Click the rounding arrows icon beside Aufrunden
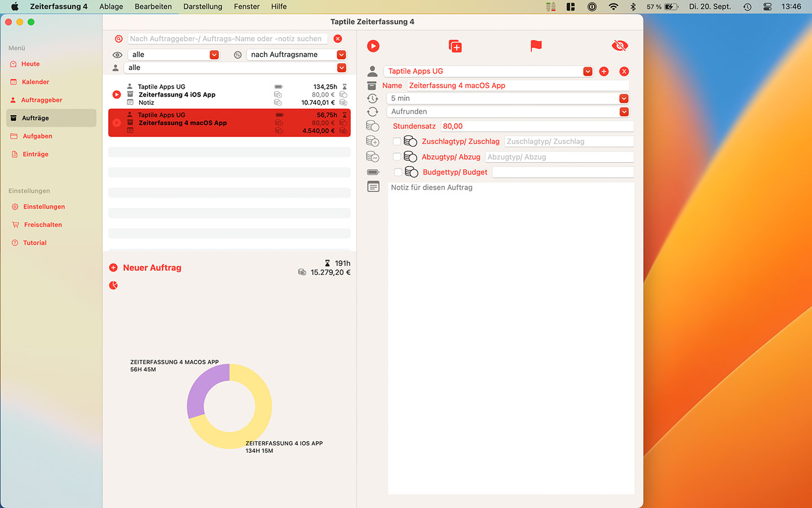 tap(372, 112)
